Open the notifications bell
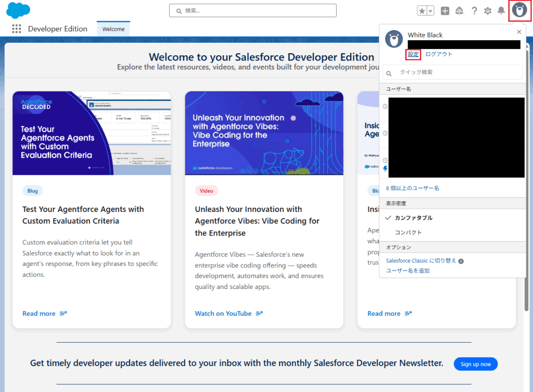This screenshot has height=392, width=533. point(501,11)
